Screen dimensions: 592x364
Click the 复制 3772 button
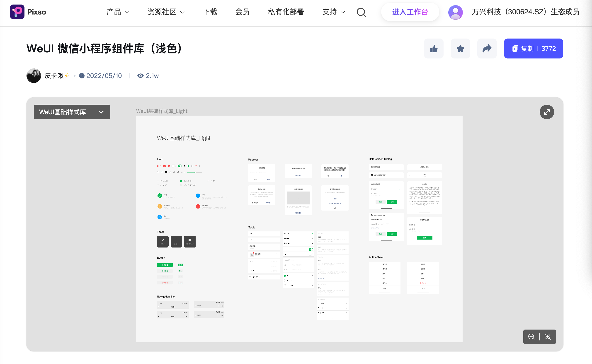(x=534, y=49)
